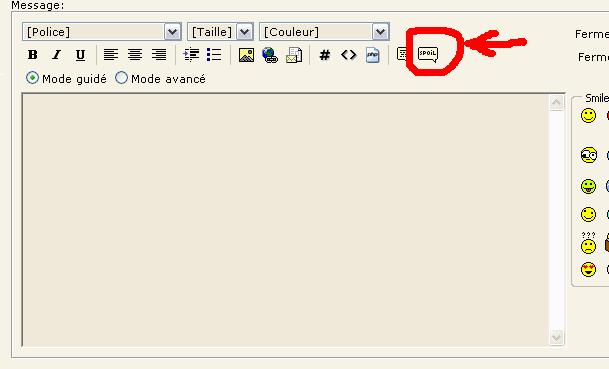
Task: Insert PHP code tag
Action: pyautogui.click(x=372, y=55)
